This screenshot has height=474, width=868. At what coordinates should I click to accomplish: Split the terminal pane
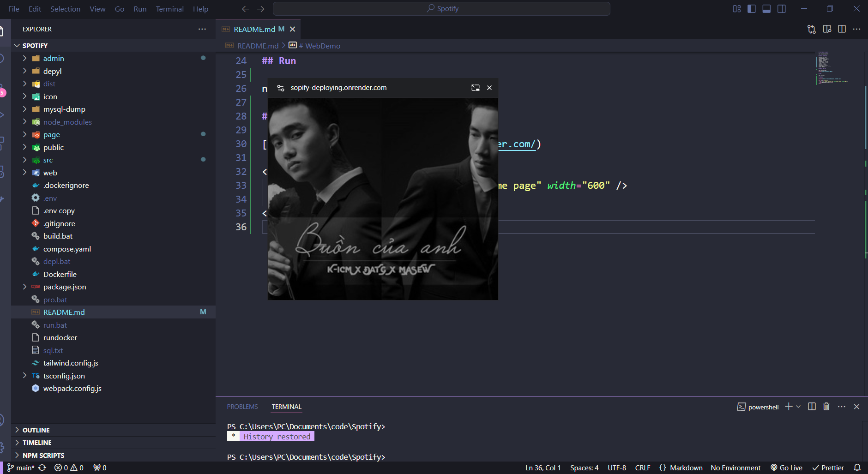point(812,407)
